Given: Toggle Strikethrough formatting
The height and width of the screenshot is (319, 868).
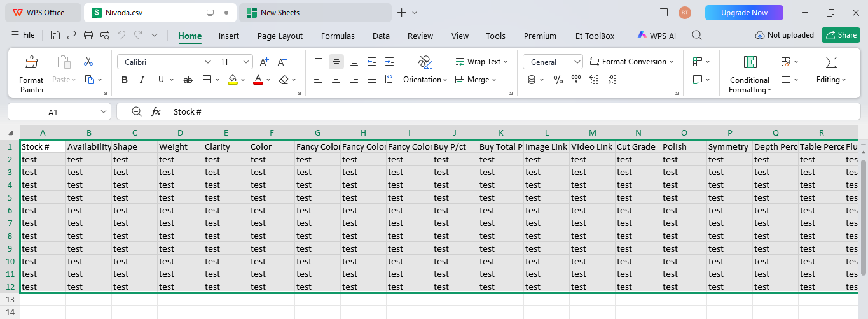Looking at the screenshot, I should [188, 80].
